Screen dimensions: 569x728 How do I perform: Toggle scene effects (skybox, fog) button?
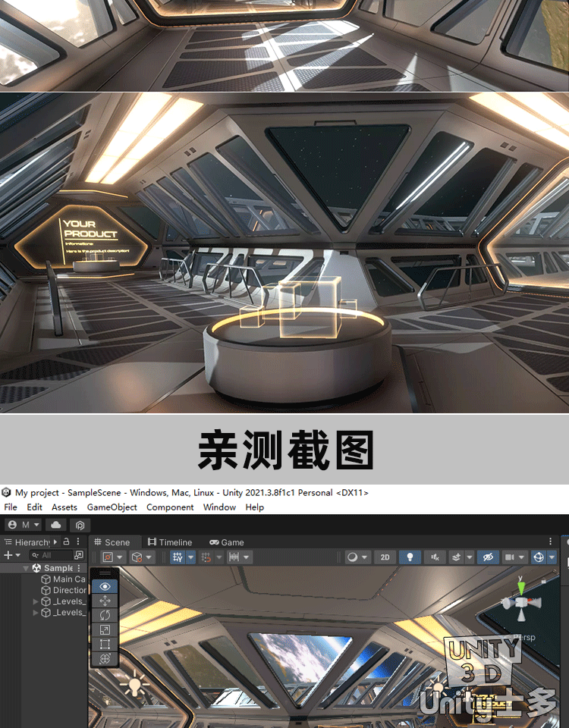[456, 557]
